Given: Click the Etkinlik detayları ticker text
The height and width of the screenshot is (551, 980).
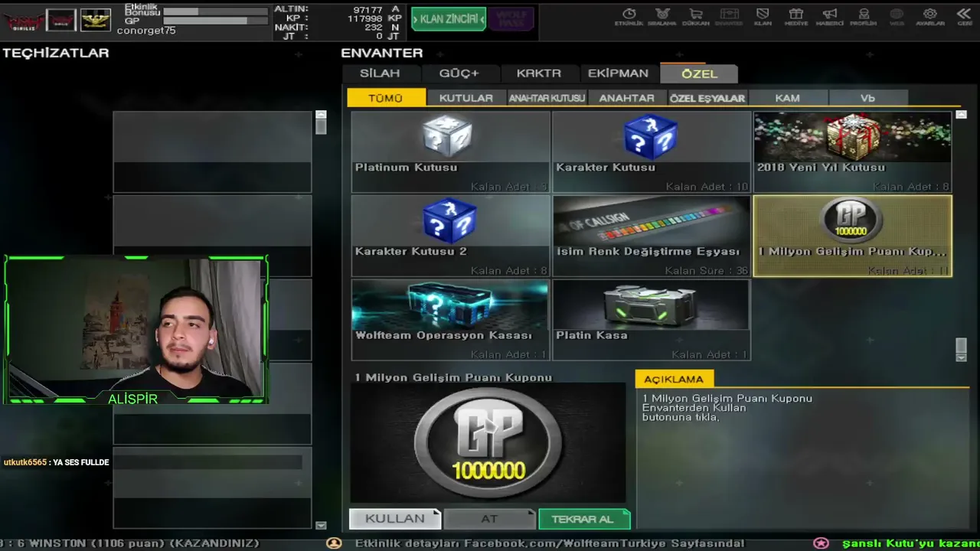Looking at the screenshot, I should (x=550, y=543).
